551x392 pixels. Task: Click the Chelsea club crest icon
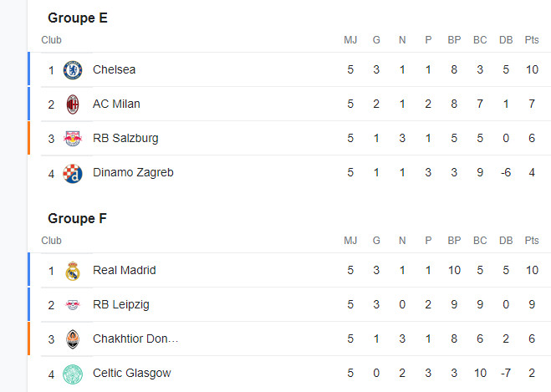tap(73, 70)
